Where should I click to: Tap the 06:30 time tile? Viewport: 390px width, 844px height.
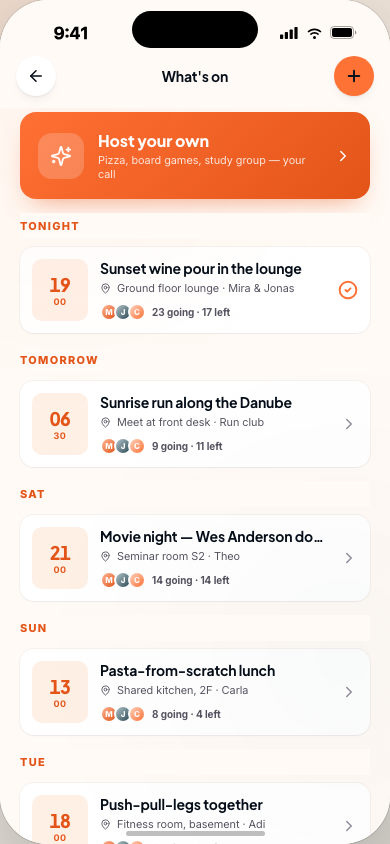coord(60,424)
